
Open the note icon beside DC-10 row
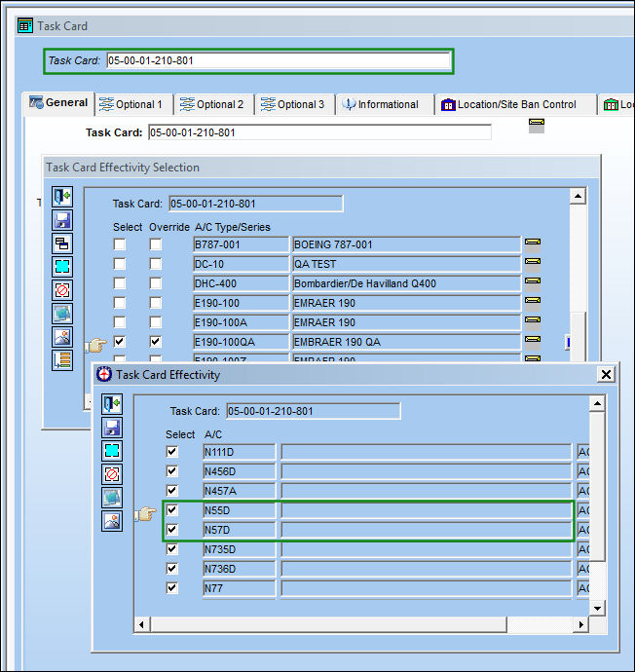click(x=533, y=263)
